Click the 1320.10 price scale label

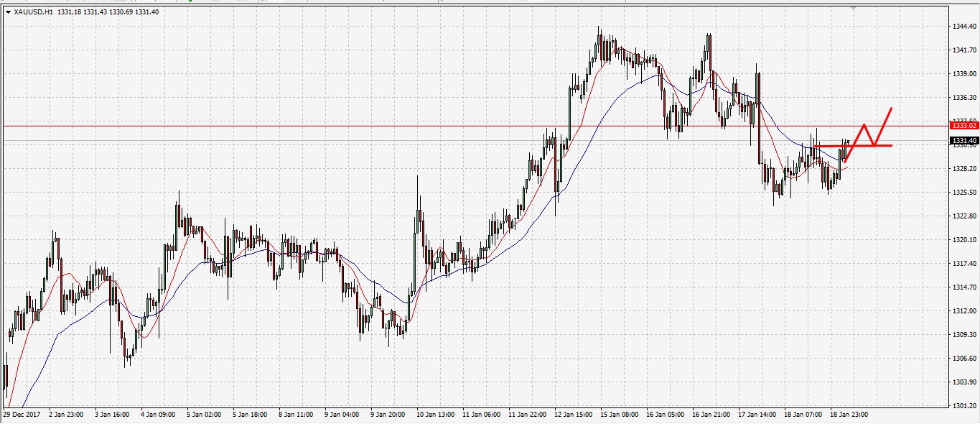[963, 240]
